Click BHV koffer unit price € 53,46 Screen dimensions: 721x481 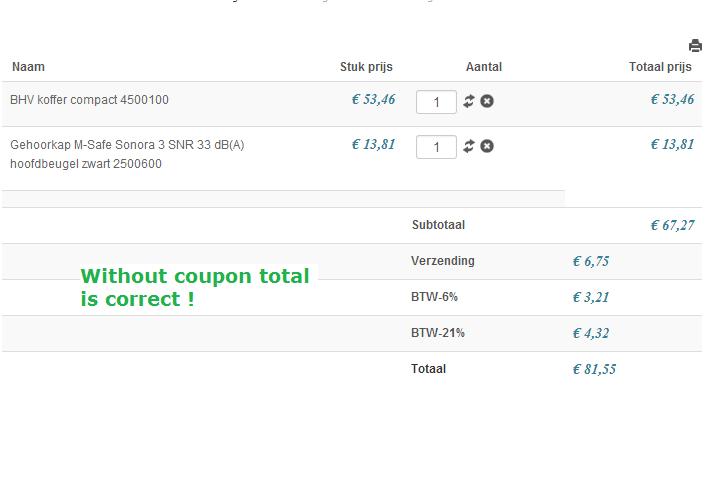click(373, 99)
